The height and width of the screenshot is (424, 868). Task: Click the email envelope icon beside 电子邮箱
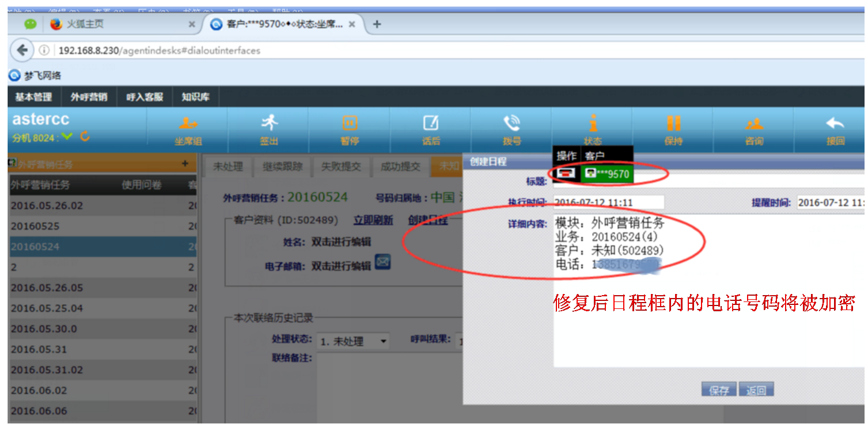[x=383, y=262]
